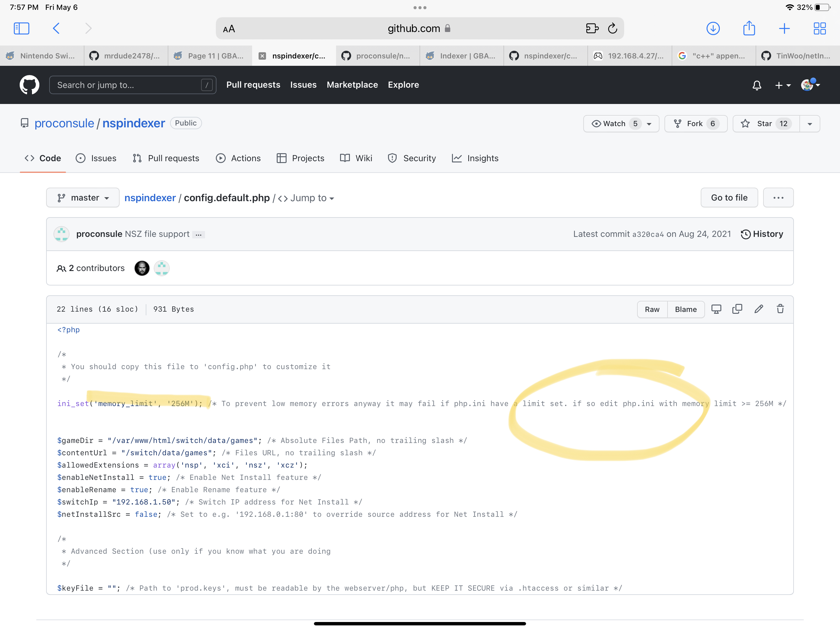
Task: Open the Wiki tab
Action: point(356,158)
